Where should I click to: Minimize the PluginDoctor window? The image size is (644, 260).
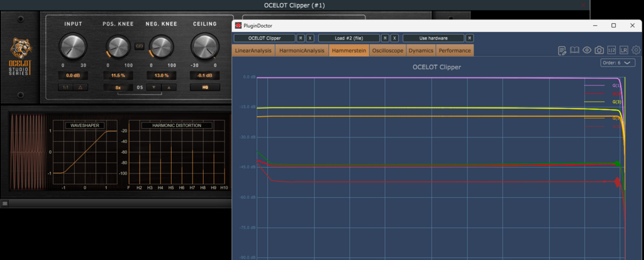tap(595, 25)
